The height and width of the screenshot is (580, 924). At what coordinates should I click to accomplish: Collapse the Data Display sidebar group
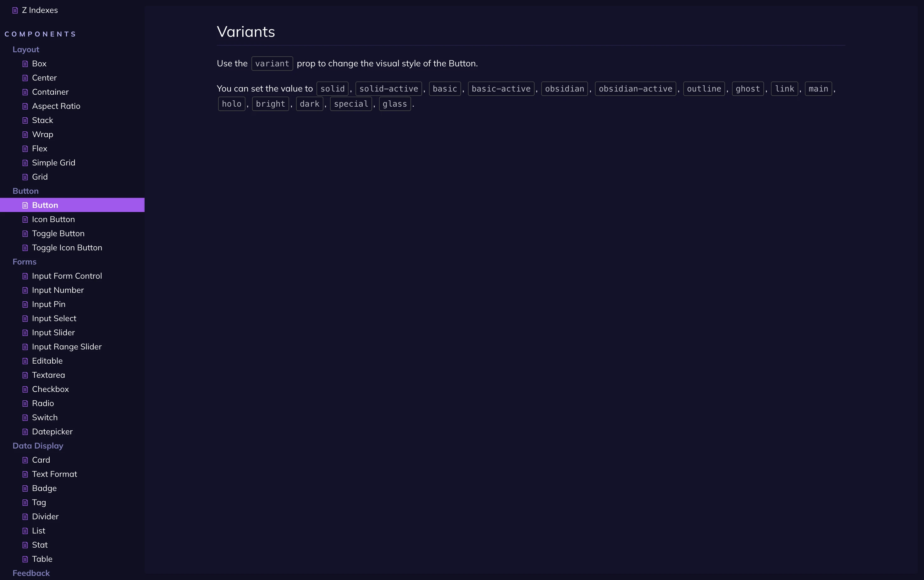pos(38,446)
